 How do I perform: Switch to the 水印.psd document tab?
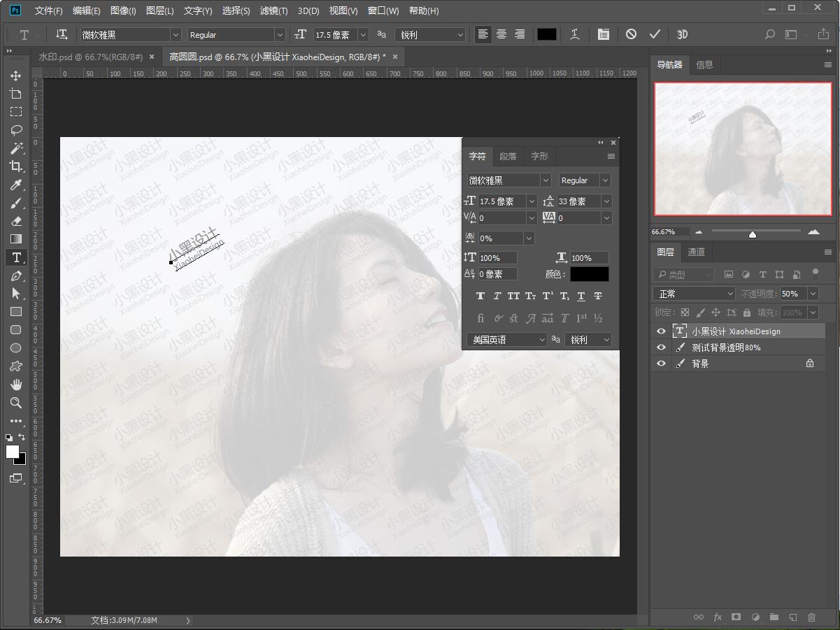(x=90, y=57)
